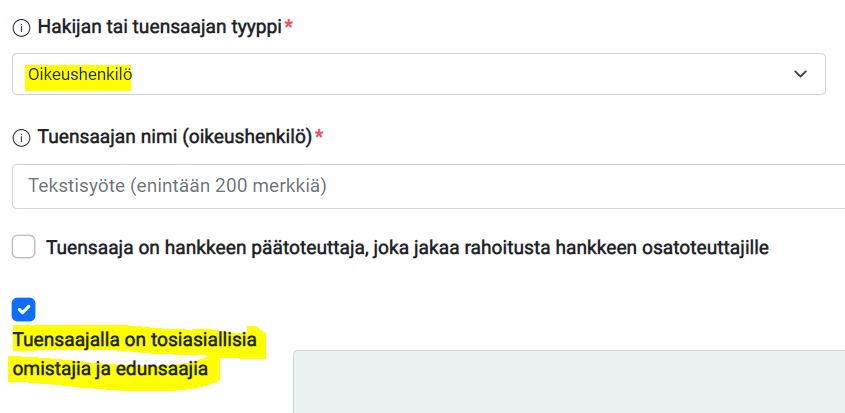Click the highlighted Oikeushenkilö selected value
This screenshot has width=845, height=413.
click(x=80, y=74)
